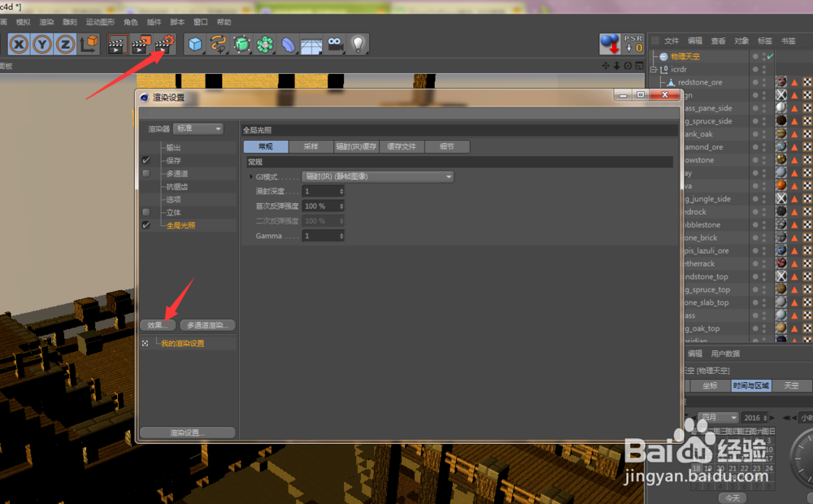Open the 渲染 menu
Screen dimensions: 813x504
(46, 22)
